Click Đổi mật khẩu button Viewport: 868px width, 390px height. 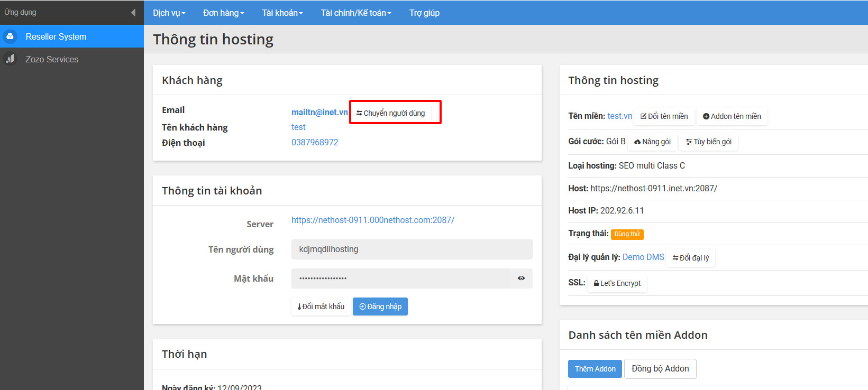tap(321, 307)
